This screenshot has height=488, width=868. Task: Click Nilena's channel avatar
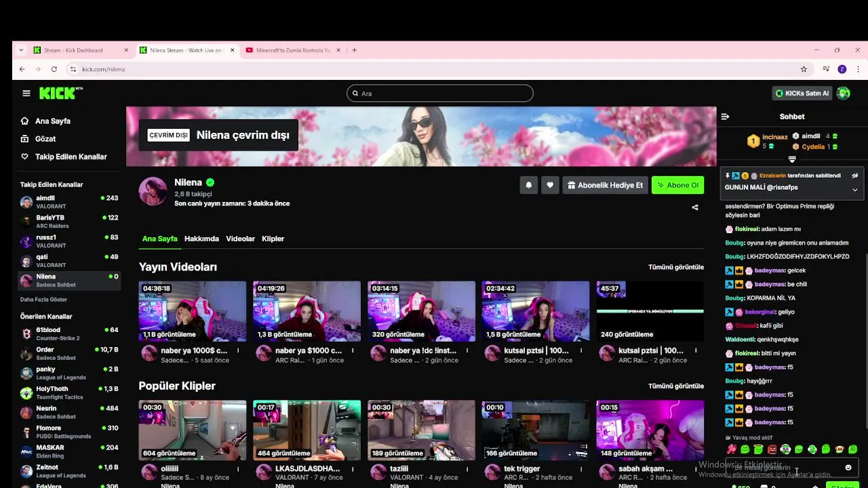tap(153, 191)
